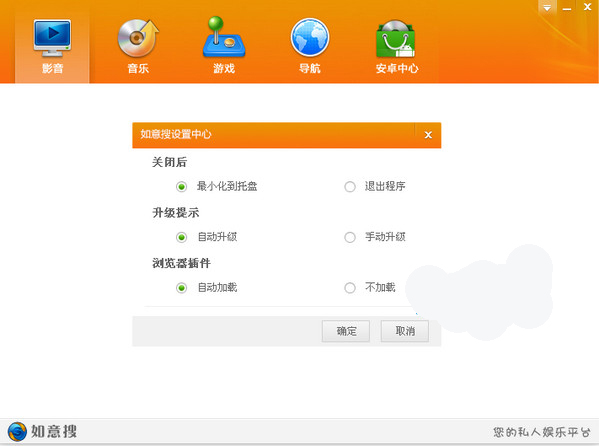Viewport: 599px width, 446px height.
Task: Select 最小化到托盘 radio option
Action: (181, 187)
